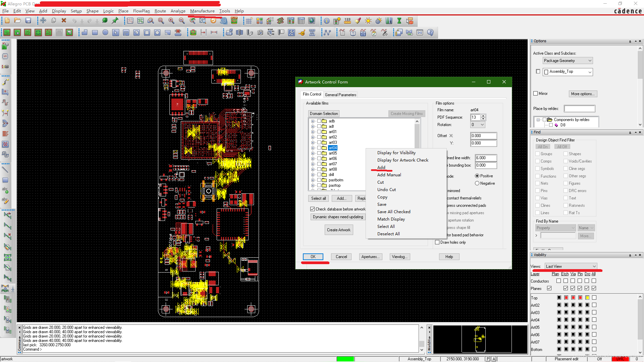
Task: Open the Package Geometry class dropdown
Action: click(568, 61)
